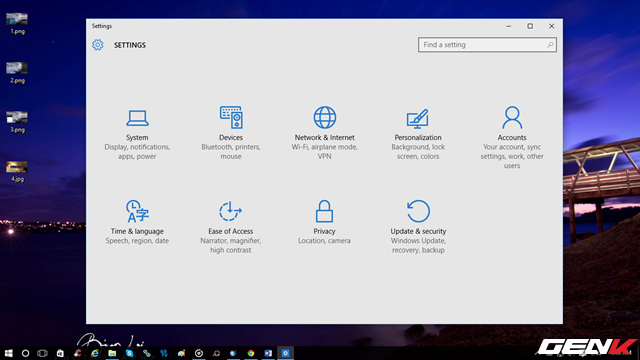
Task: Open Cortana circle on the taskbar
Action: click(25, 353)
